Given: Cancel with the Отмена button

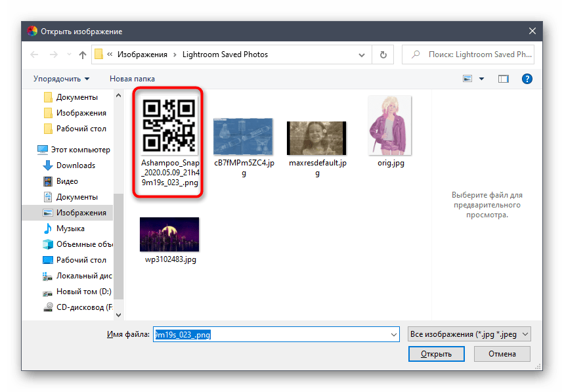Looking at the screenshot, I should [502, 354].
